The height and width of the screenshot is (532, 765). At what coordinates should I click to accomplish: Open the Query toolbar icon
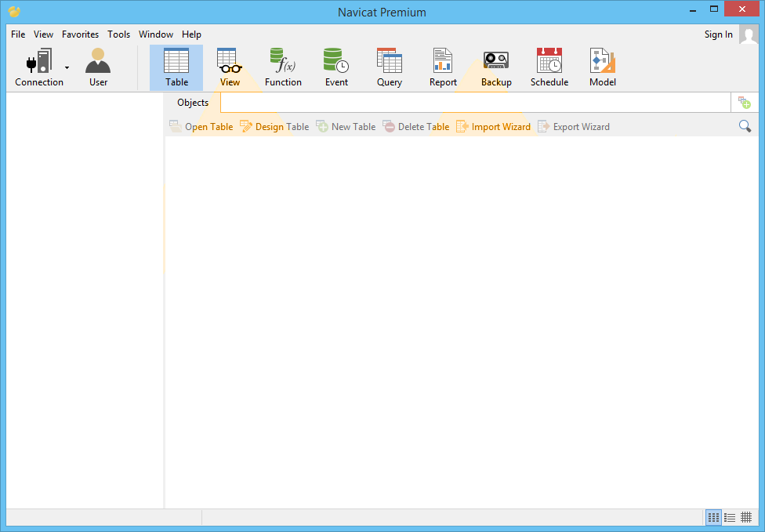click(x=390, y=68)
